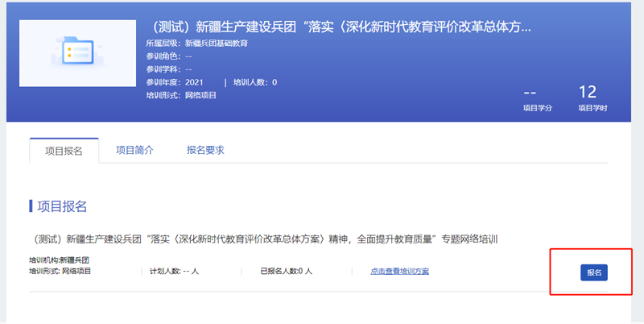Open the 项目简介 tab
The image size is (644, 324).
(x=134, y=150)
